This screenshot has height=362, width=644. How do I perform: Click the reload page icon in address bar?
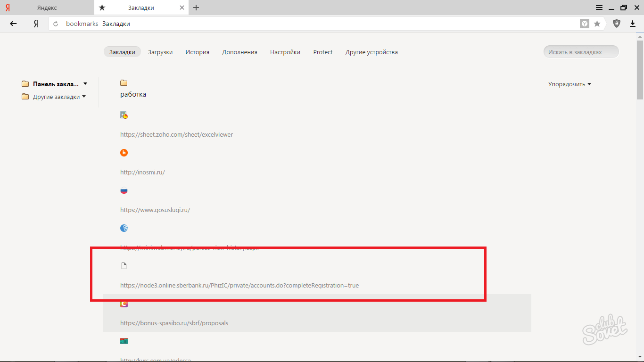pos(56,24)
